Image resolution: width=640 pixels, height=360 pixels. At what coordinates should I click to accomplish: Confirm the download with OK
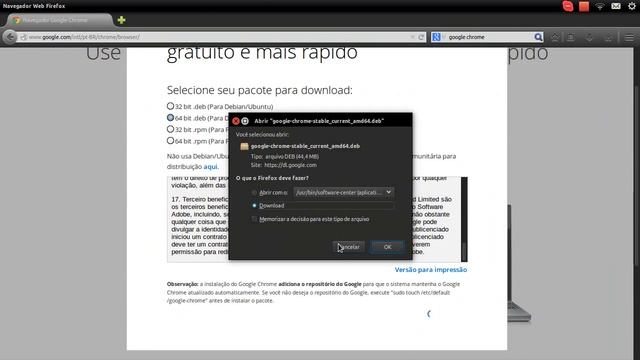click(x=387, y=247)
